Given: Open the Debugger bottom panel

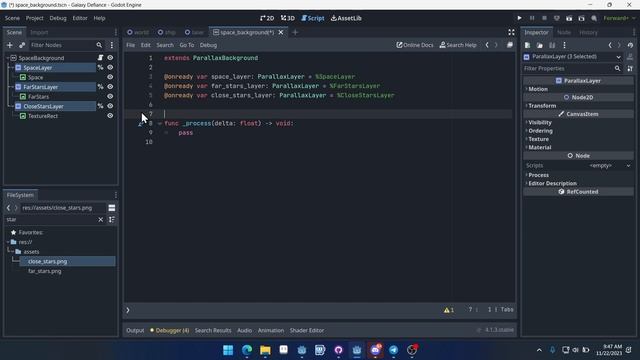Looking at the screenshot, I should coord(169,331).
